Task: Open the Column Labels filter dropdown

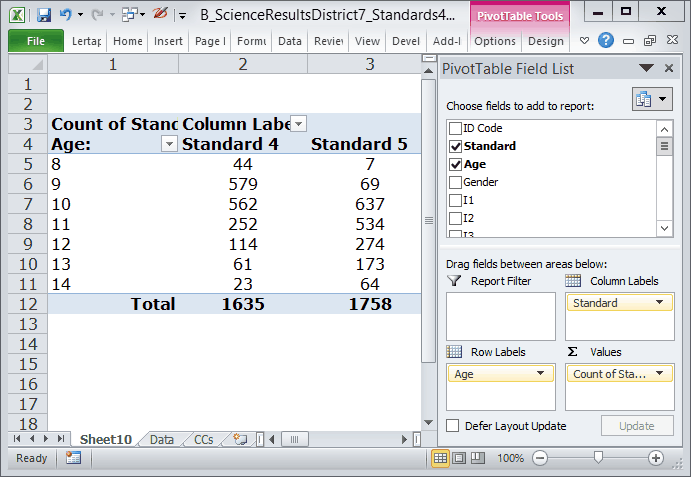Action: 298,123
